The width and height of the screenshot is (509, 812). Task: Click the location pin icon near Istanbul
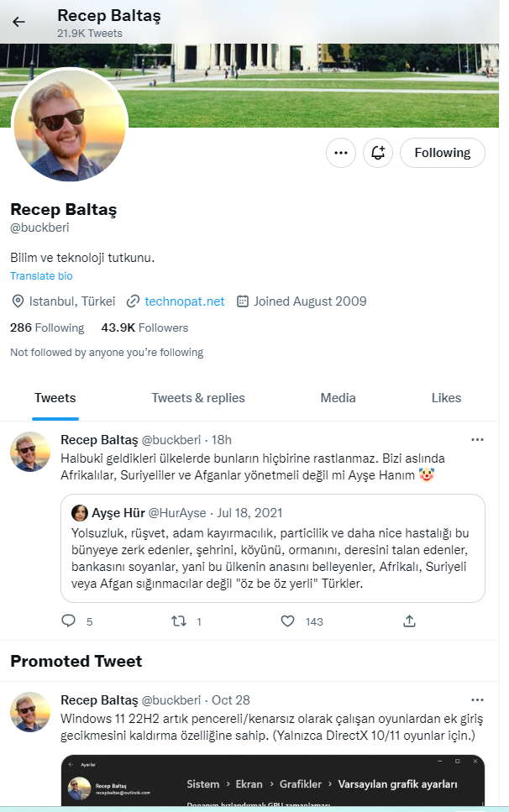17,301
